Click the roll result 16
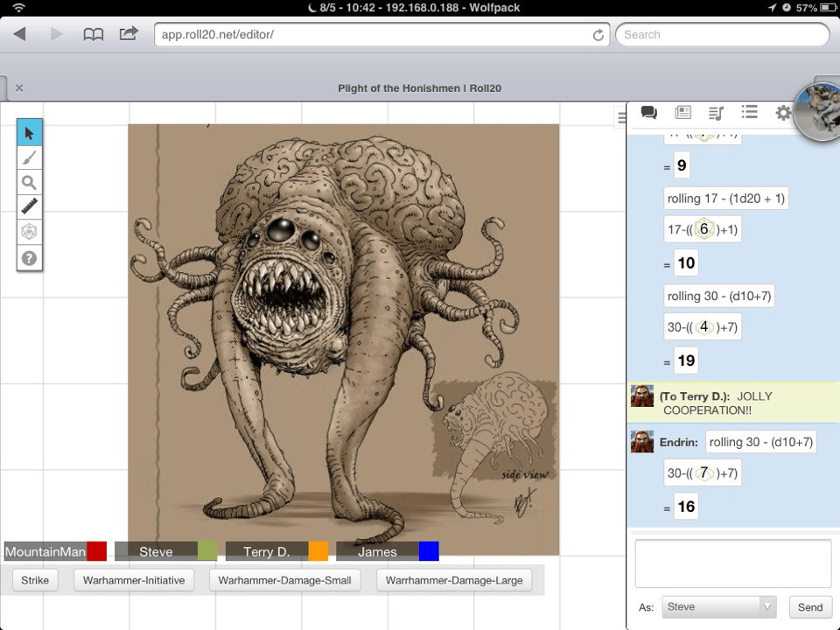Image resolution: width=840 pixels, height=630 pixels. [x=686, y=507]
